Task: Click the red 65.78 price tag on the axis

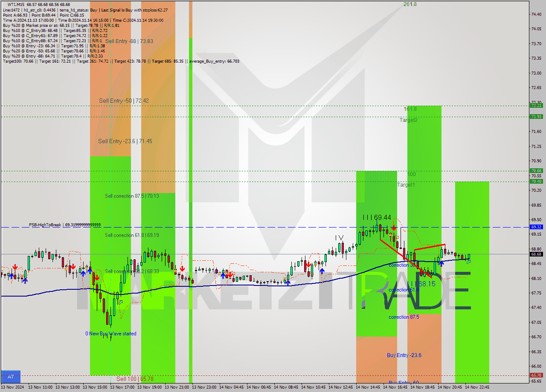Action: 536,375
